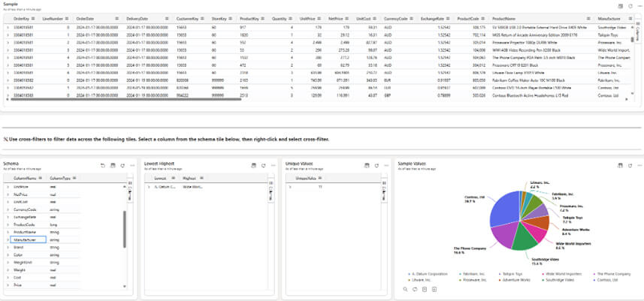Toggle Adventure Works legend entry
The height and width of the screenshot is (301, 644).
click(x=515, y=280)
